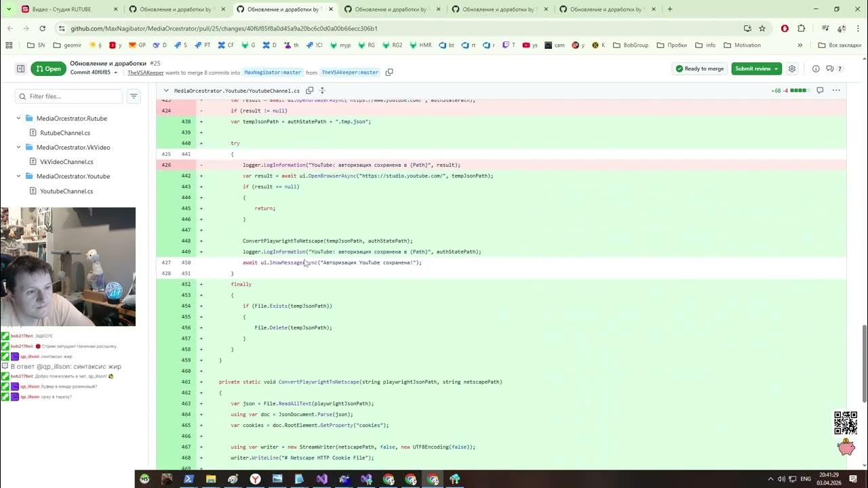Copy the YoutubeChannel.cs file path
Viewport: 868px width, 488px height.
[309, 90]
